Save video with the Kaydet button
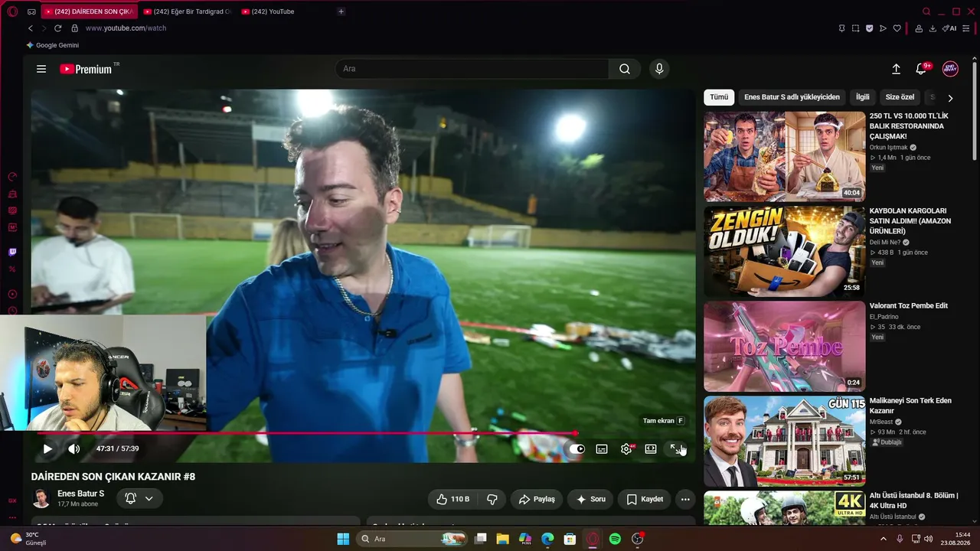 [x=645, y=499]
